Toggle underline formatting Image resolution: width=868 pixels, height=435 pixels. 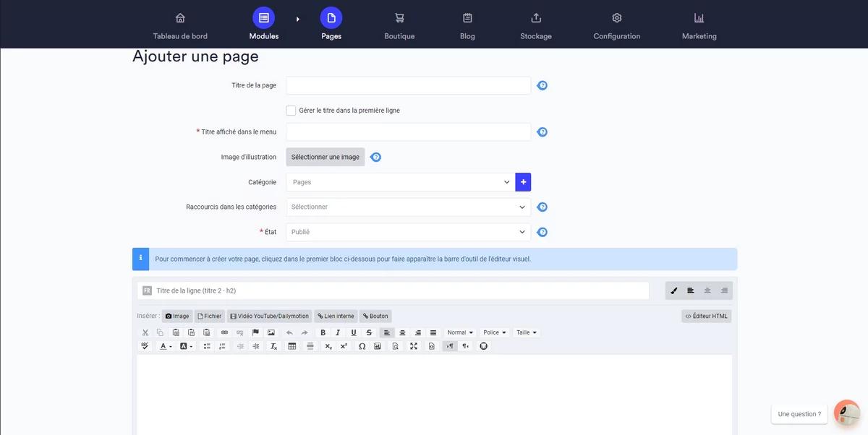pos(354,332)
